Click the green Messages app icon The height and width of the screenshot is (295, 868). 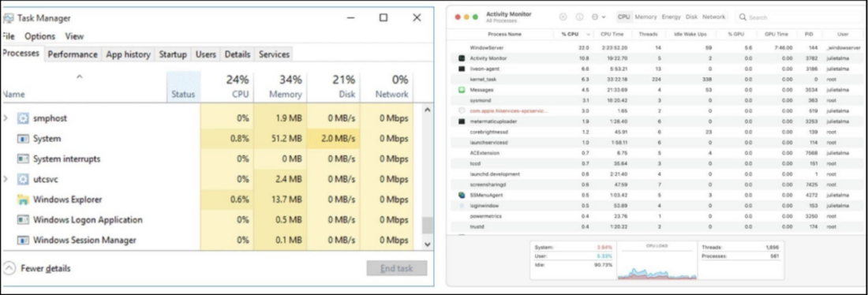(x=462, y=90)
